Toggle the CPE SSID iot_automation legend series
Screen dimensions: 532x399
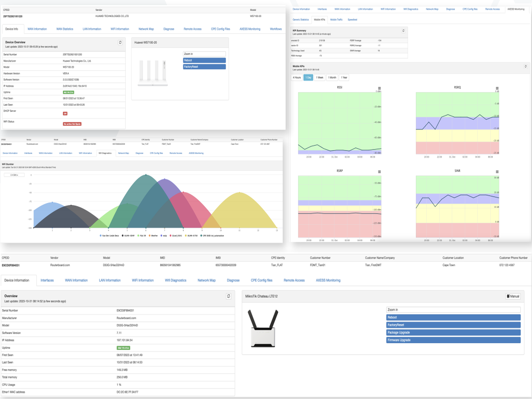pyautogui.click(x=212, y=236)
